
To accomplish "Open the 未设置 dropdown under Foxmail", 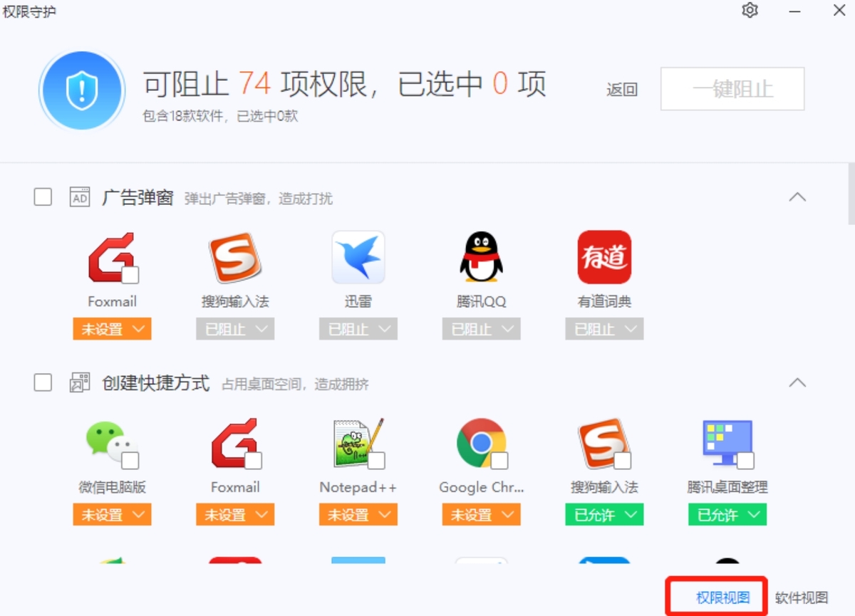I will [112, 329].
